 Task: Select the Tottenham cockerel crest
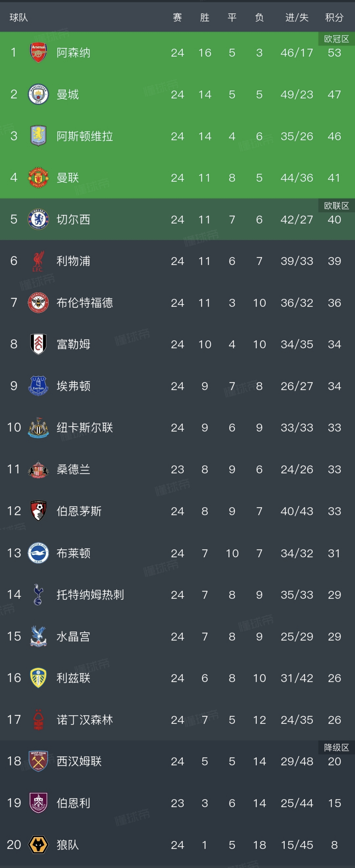(x=38, y=594)
